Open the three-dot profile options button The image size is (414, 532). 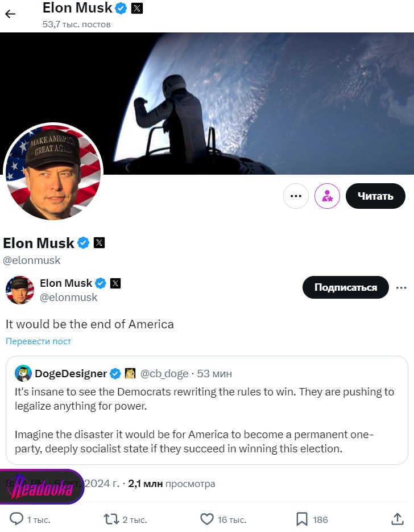296,196
